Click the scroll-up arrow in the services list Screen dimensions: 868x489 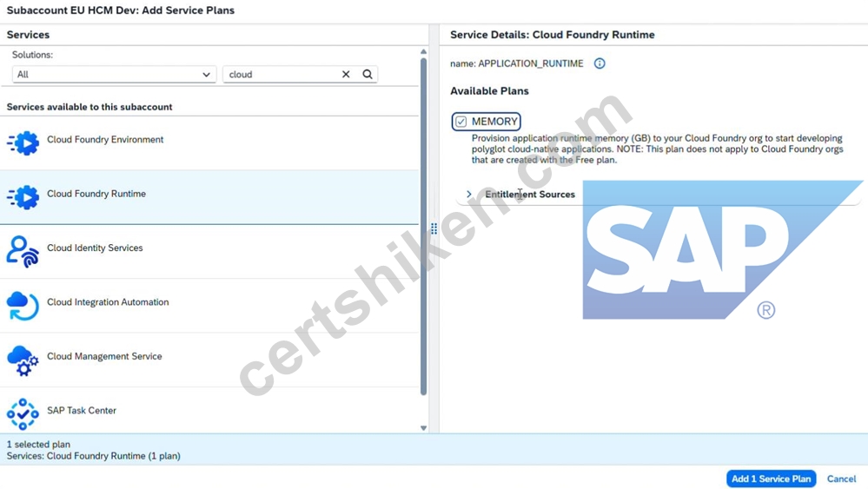point(423,51)
